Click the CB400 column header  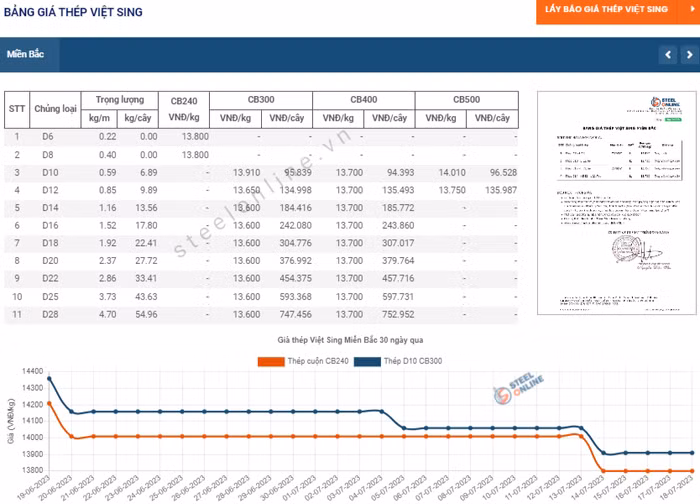364,100
